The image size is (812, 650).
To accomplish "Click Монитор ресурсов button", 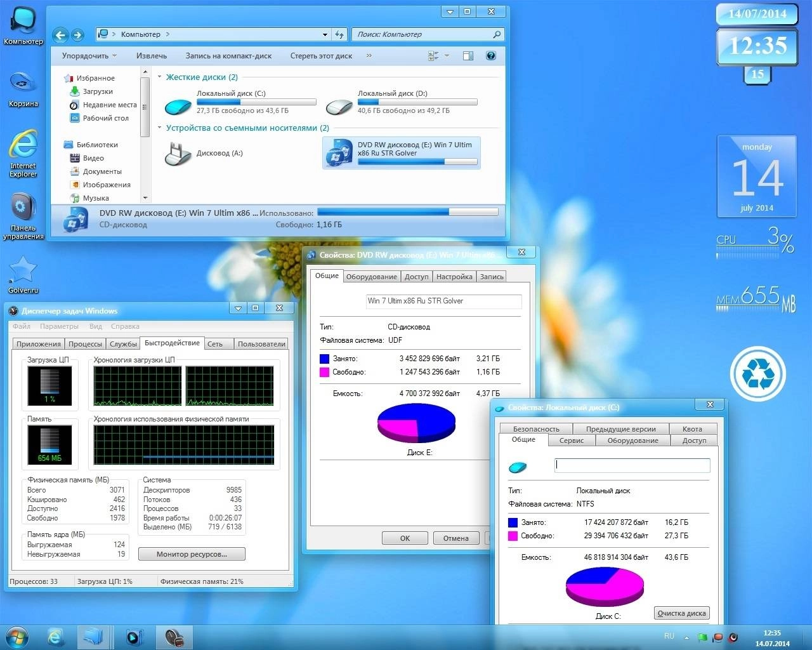I will click(192, 554).
